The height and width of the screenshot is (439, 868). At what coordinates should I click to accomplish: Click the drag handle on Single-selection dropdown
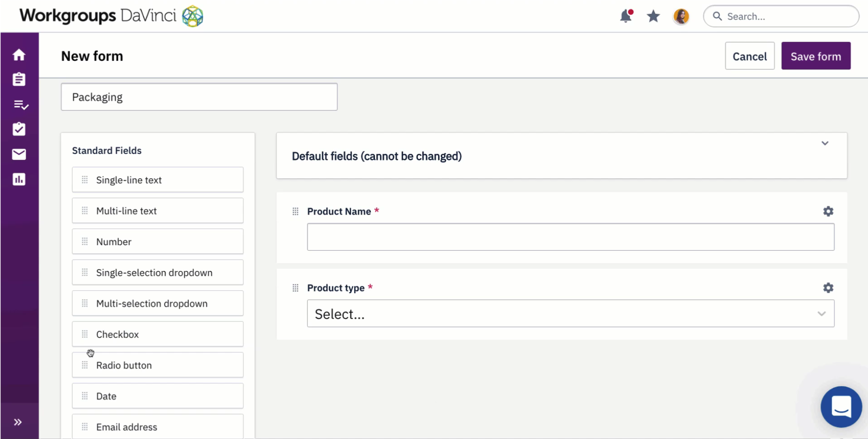(x=85, y=272)
